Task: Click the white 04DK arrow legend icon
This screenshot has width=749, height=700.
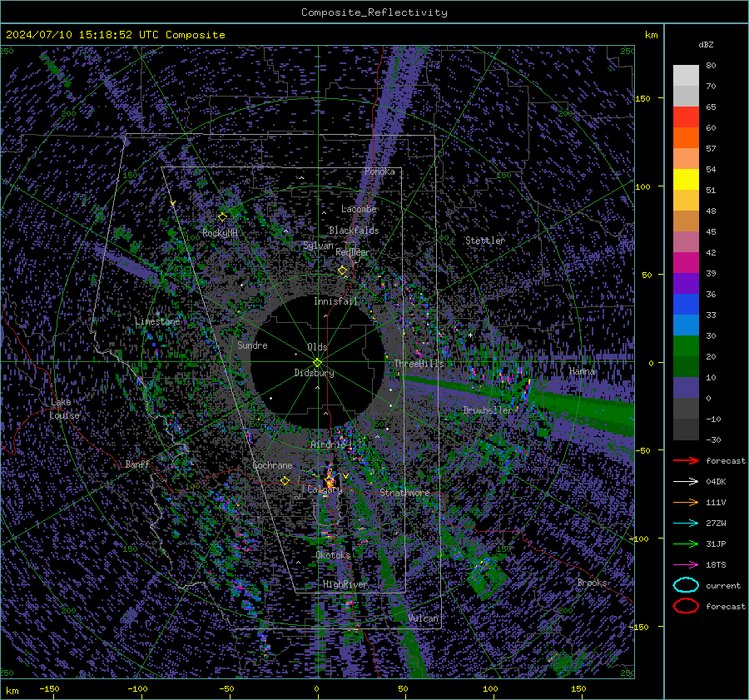Action: [686, 482]
